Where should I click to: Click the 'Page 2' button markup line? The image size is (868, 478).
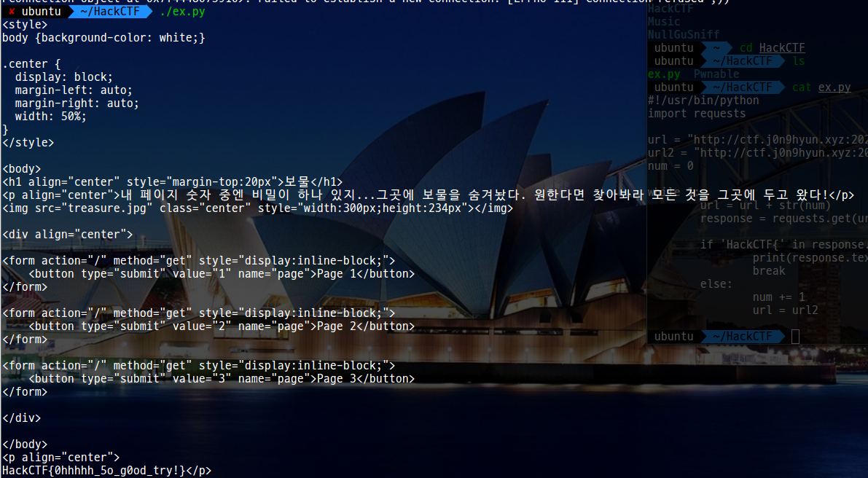222,326
